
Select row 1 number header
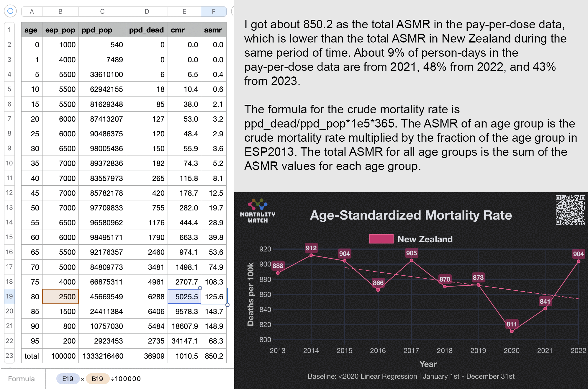click(9, 30)
